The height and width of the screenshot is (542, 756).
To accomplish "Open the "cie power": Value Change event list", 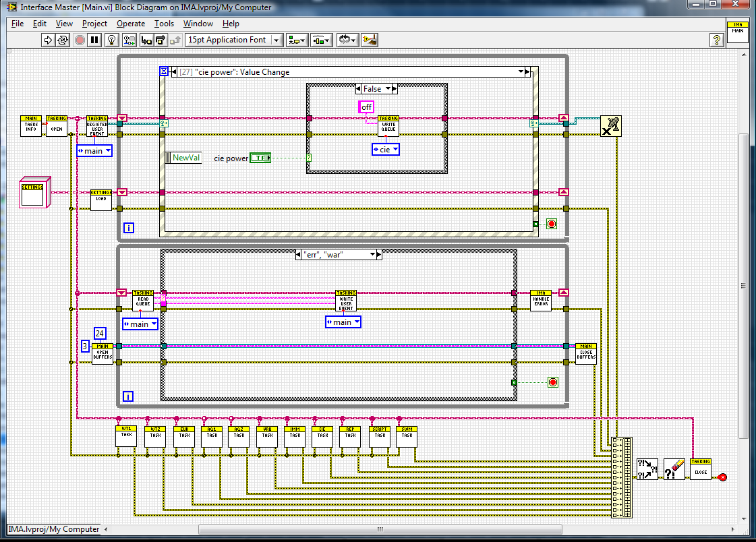I will pyautogui.click(x=521, y=72).
